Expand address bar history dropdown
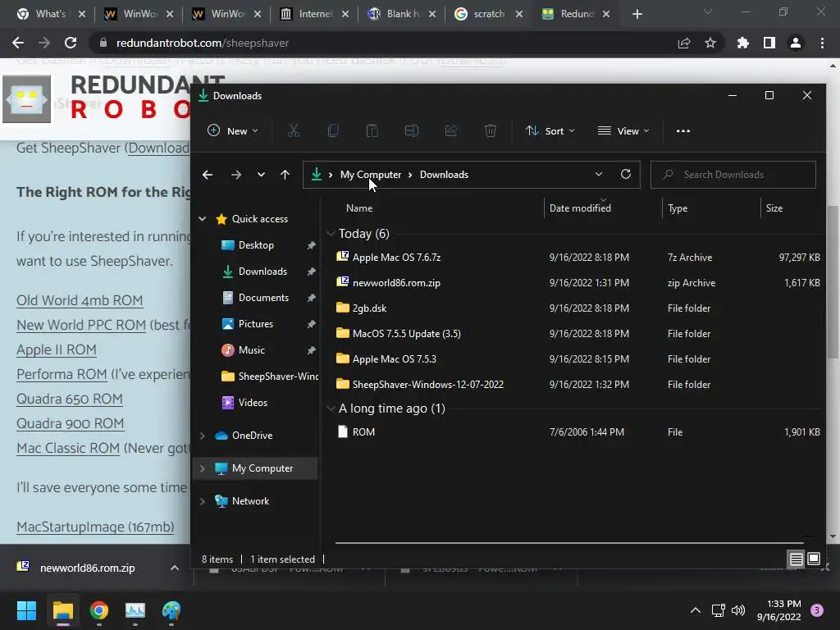Screen dimensions: 840x630 (598, 174)
